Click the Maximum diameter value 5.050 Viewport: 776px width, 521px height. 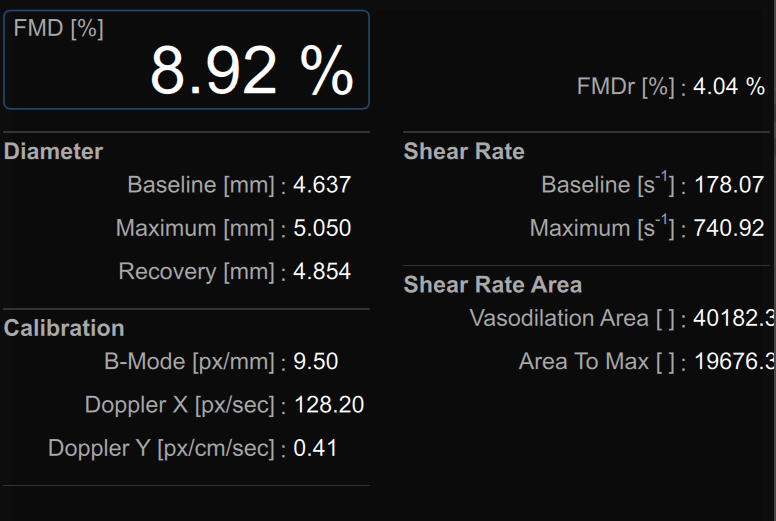pos(322,228)
